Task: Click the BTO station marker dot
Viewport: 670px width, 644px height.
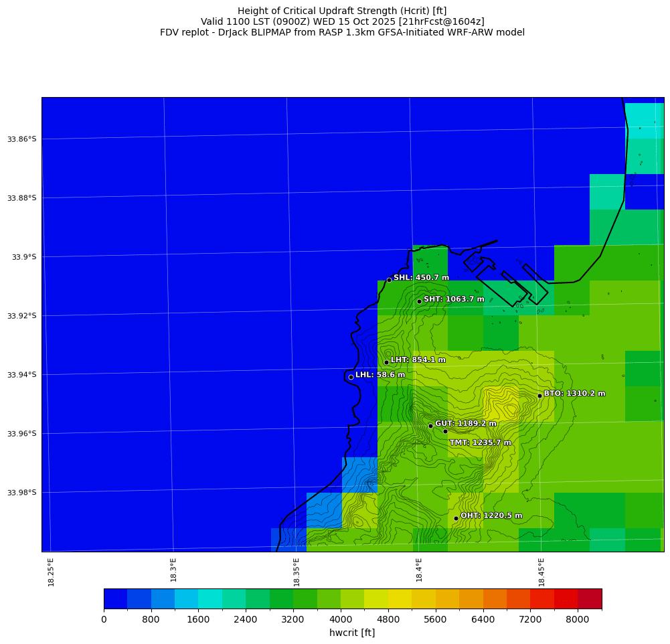Action: (539, 396)
